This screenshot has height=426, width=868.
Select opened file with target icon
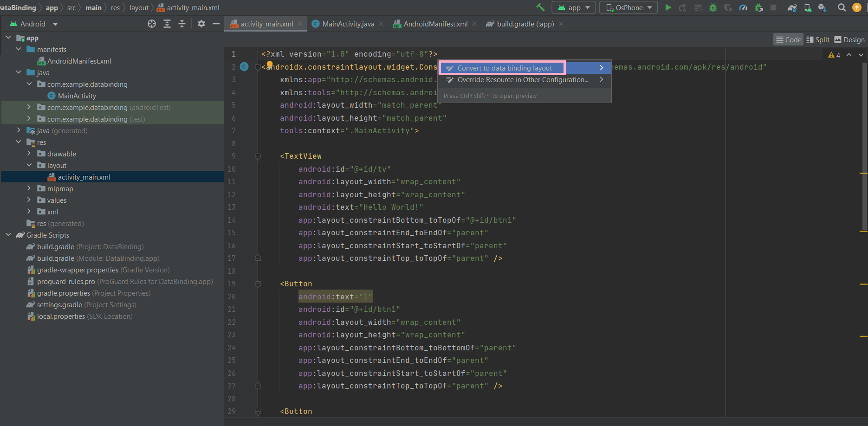click(x=152, y=23)
